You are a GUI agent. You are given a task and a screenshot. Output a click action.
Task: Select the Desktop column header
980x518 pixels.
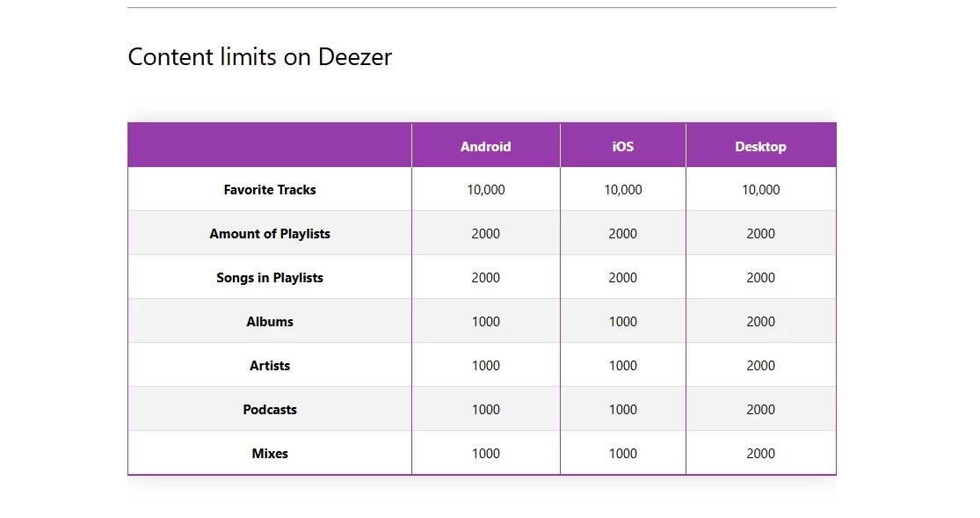760,147
